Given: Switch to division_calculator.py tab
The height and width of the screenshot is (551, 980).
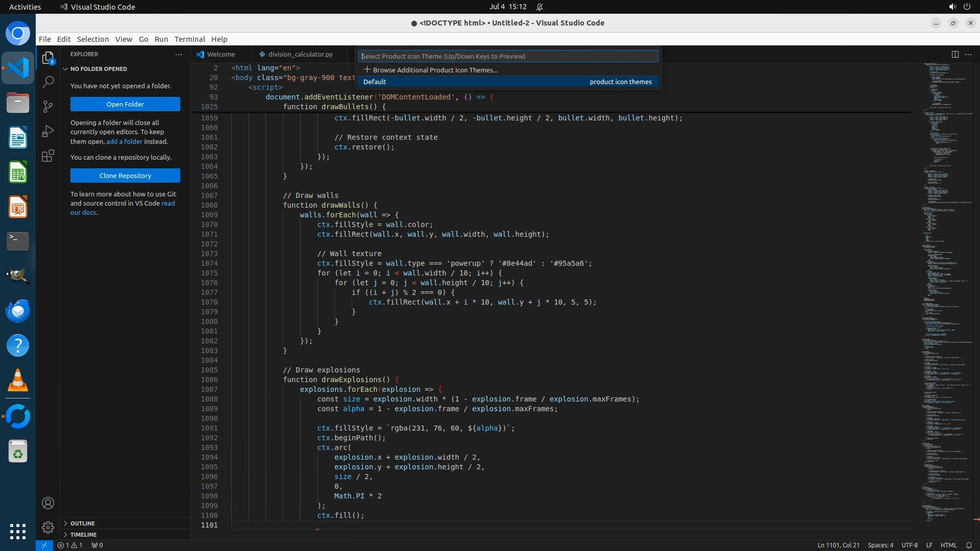Looking at the screenshot, I should (x=300, y=54).
